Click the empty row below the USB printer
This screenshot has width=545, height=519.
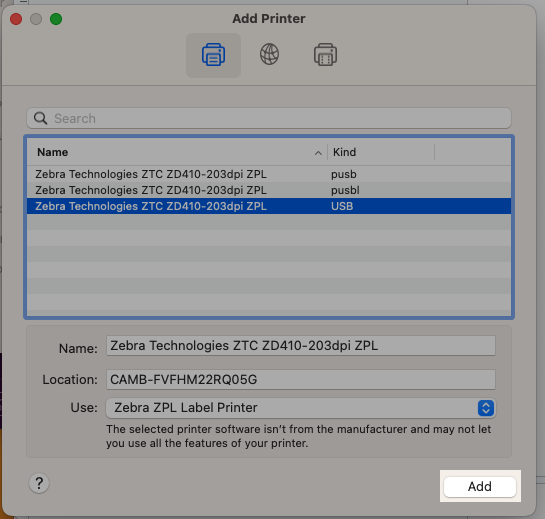pos(269,222)
